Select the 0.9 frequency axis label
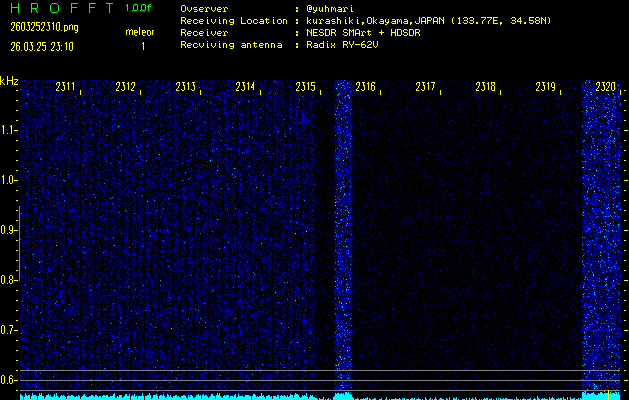This screenshot has height=400, width=629. (x=9, y=230)
